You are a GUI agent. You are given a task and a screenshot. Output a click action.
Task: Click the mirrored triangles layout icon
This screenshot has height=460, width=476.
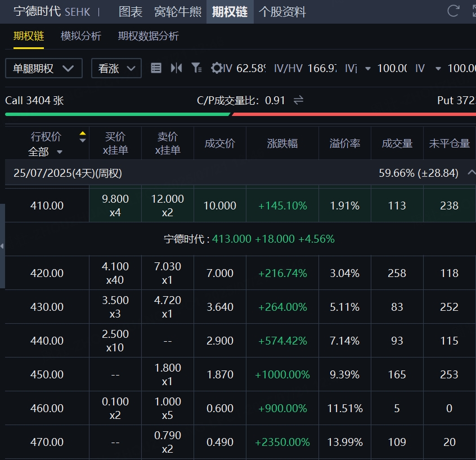176,68
